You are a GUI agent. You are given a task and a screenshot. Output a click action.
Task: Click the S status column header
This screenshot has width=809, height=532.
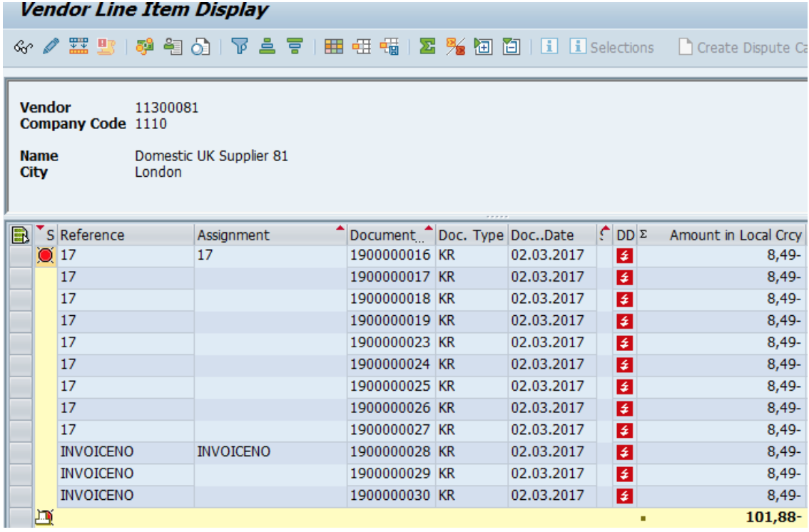47,235
